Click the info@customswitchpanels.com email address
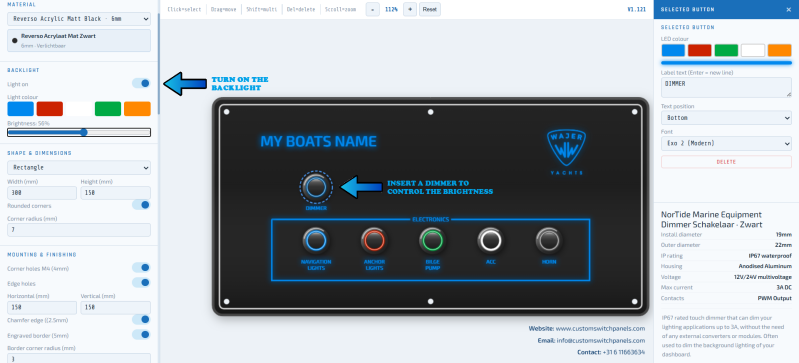The image size is (799, 363). [x=601, y=341]
